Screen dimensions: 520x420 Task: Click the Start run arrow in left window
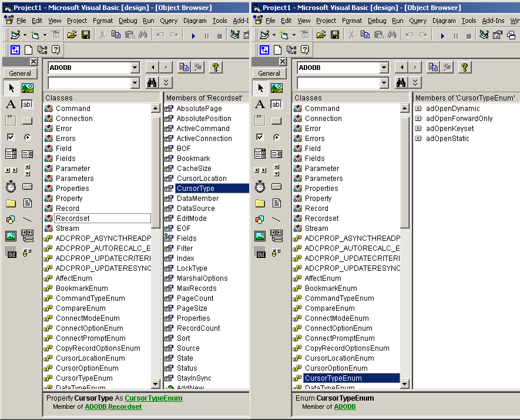[193, 36]
